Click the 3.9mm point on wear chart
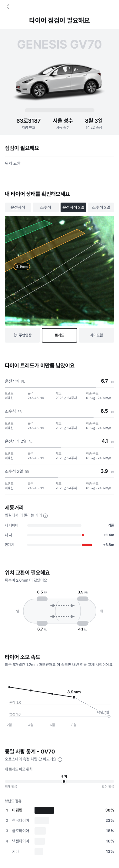 point(74,697)
